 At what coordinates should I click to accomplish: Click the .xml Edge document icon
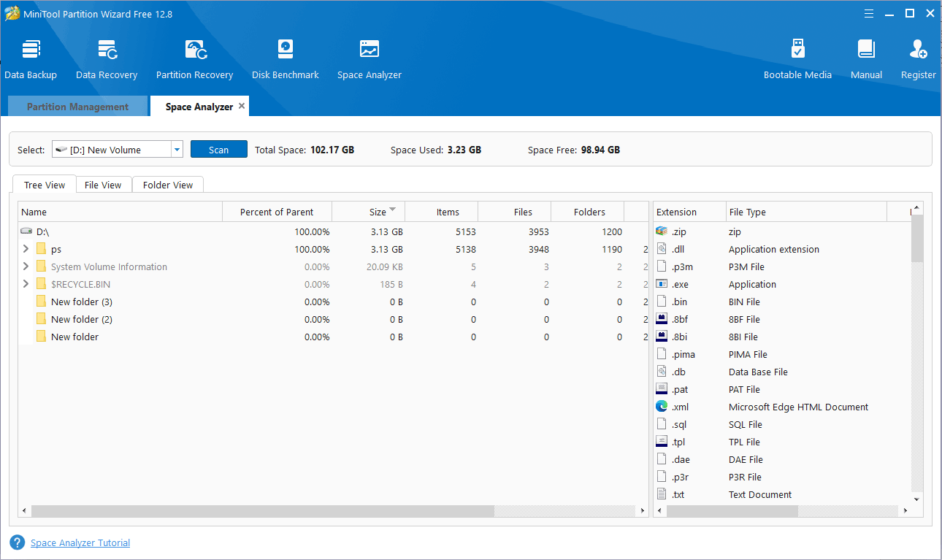click(x=662, y=407)
